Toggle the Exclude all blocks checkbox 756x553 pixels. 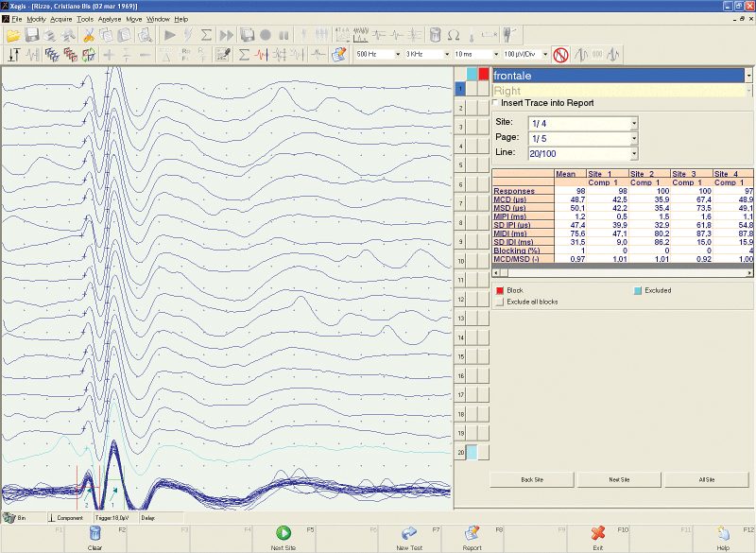499,302
